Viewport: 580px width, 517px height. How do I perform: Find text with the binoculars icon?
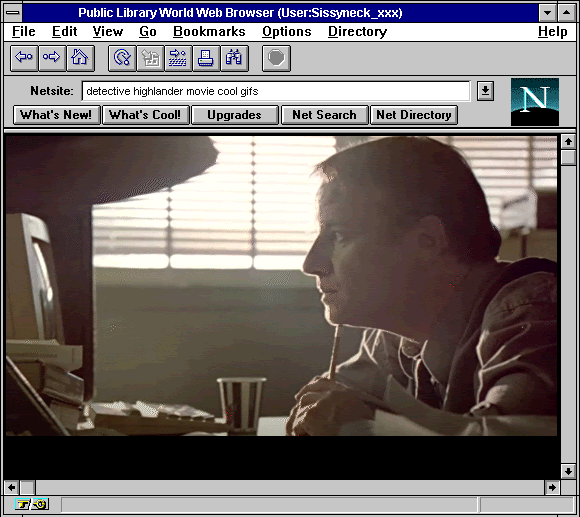(x=234, y=58)
